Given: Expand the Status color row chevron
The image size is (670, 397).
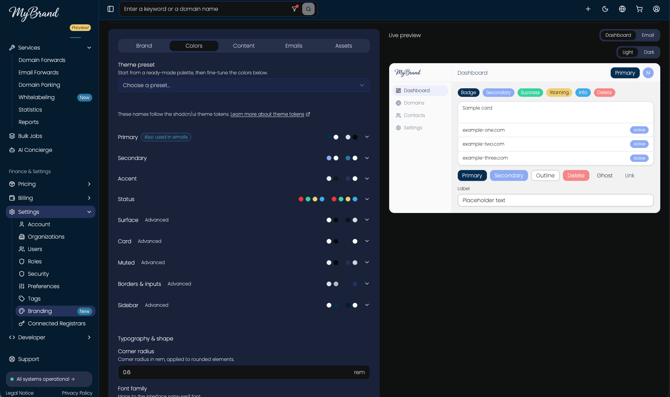Looking at the screenshot, I should pos(367,199).
